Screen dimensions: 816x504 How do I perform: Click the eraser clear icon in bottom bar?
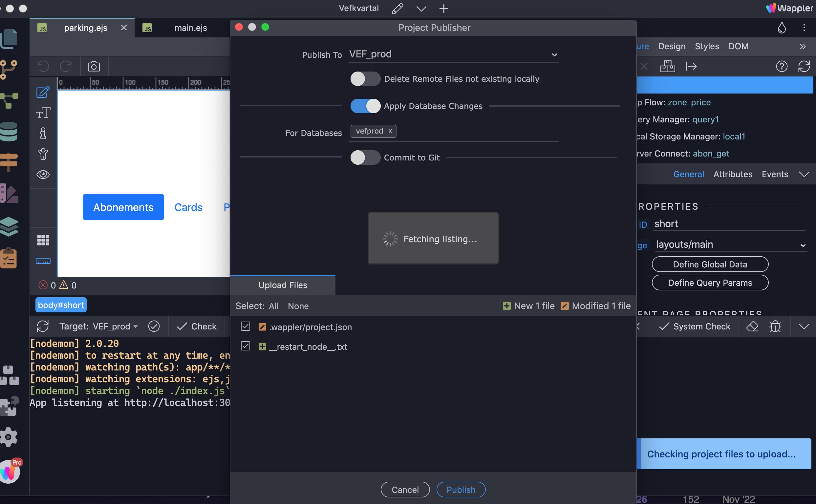tap(752, 326)
